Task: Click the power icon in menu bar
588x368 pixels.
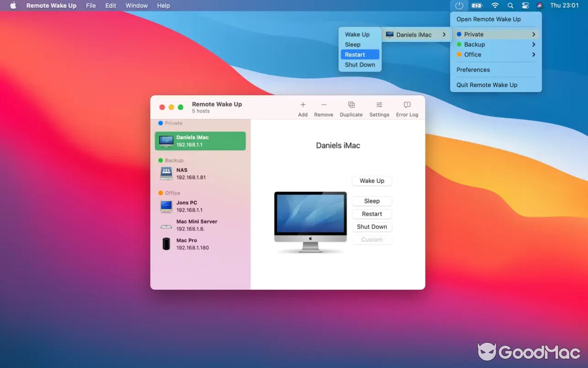Action: tap(459, 6)
